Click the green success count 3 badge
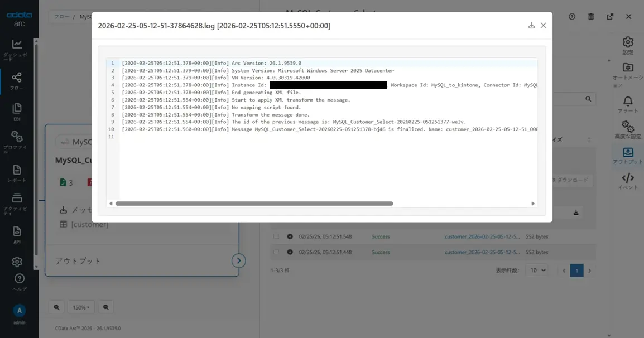The image size is (644, 338). point(66,183)
